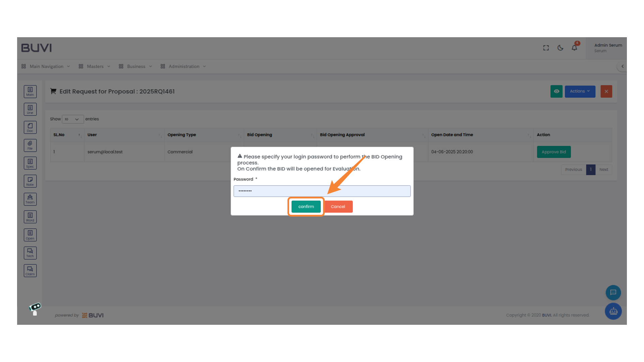The width and height of the screenshot is (644, 362).
Task: Toggle dark mode moon icon
Action: (560, 48)
